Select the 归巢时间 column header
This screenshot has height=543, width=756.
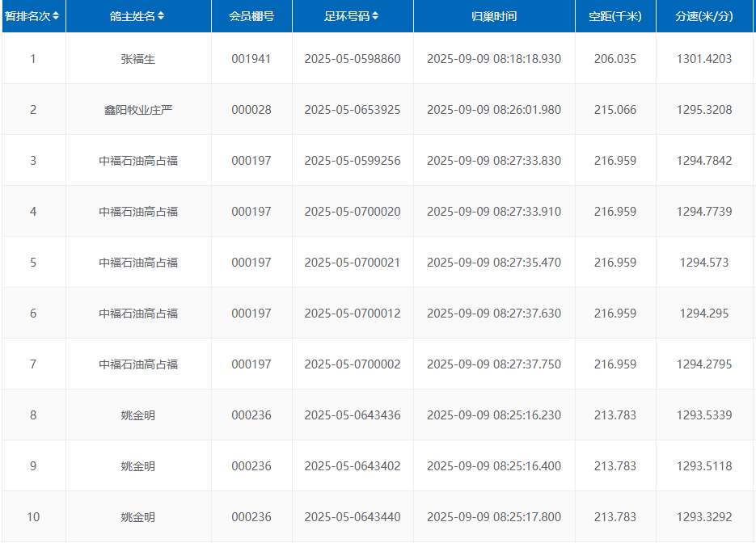(x=494, y=16)
